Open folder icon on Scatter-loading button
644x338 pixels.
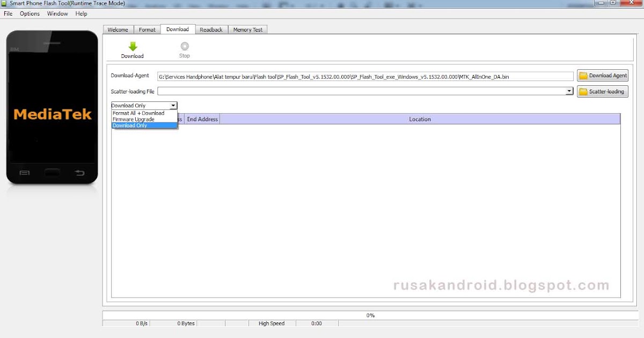[x=583, y=91]
